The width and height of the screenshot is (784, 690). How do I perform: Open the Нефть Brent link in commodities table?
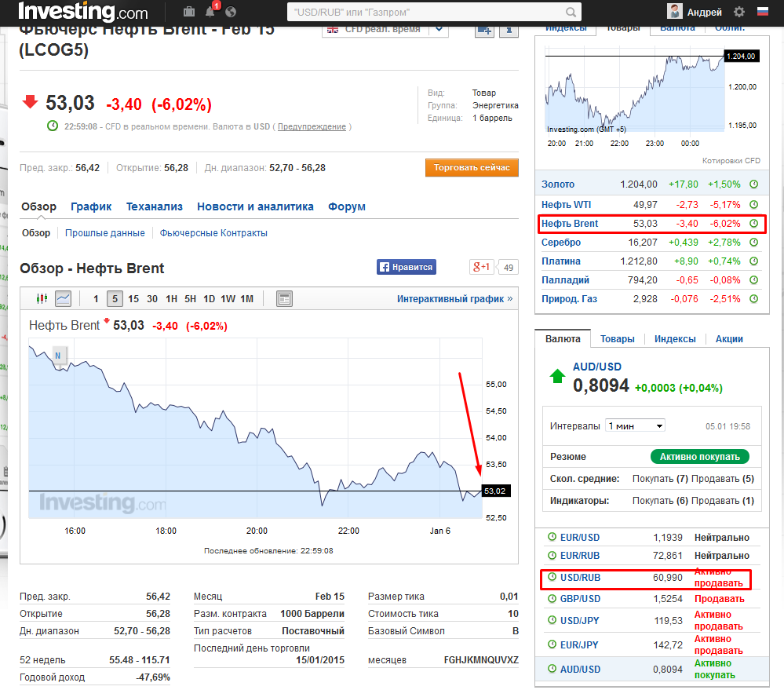(x=570, y=224)
